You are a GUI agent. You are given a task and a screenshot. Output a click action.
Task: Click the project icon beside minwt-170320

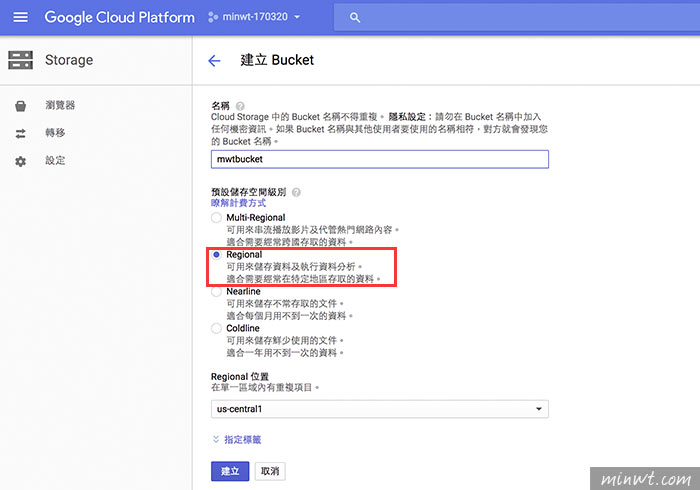[x=213, y=17]
